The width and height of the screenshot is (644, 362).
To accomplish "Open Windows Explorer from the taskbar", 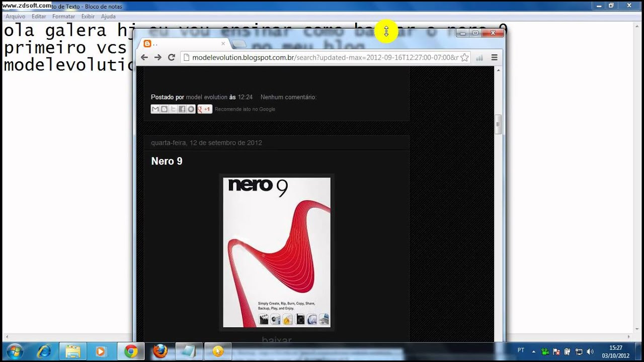I will (73, 351).
